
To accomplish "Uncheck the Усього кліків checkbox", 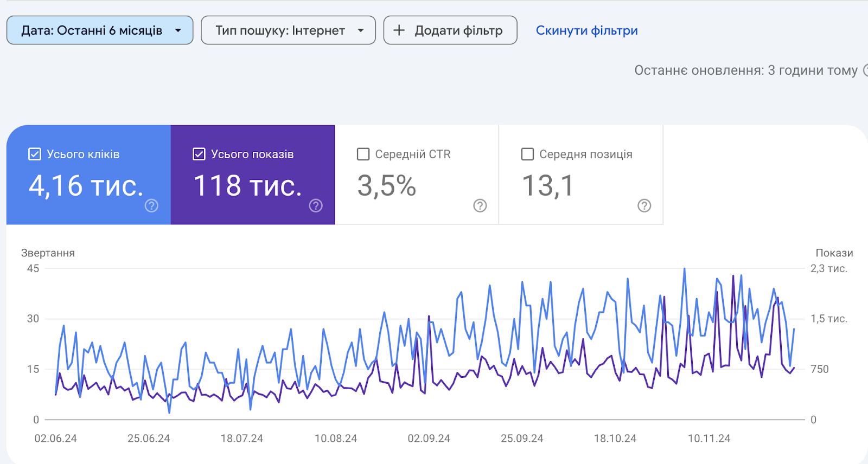I will pos(35,154).
